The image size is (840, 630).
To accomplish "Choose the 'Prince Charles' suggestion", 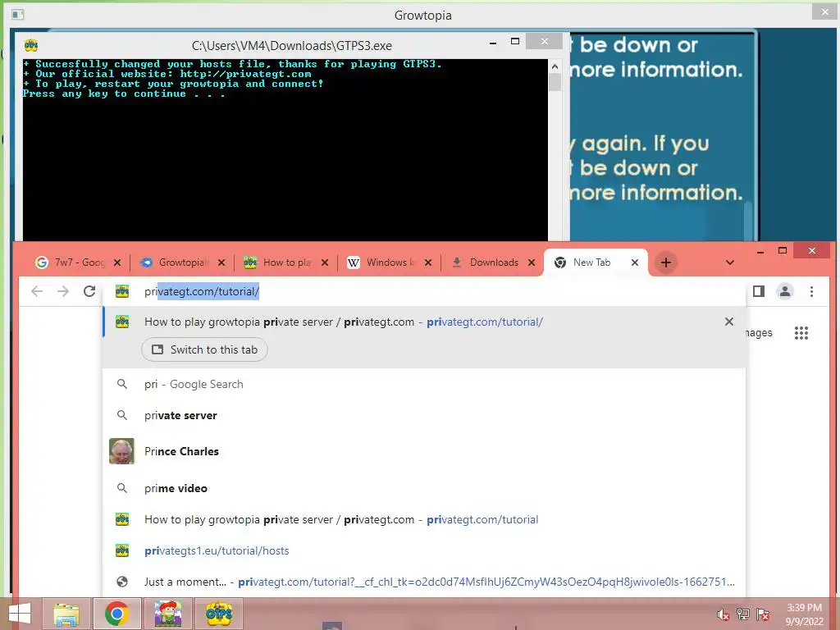I will click(x=424, y=451).
